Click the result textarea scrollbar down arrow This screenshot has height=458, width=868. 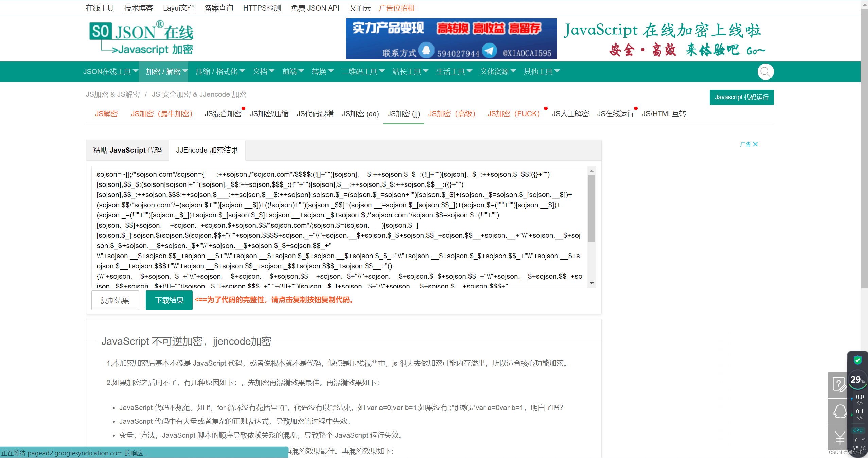591,283
